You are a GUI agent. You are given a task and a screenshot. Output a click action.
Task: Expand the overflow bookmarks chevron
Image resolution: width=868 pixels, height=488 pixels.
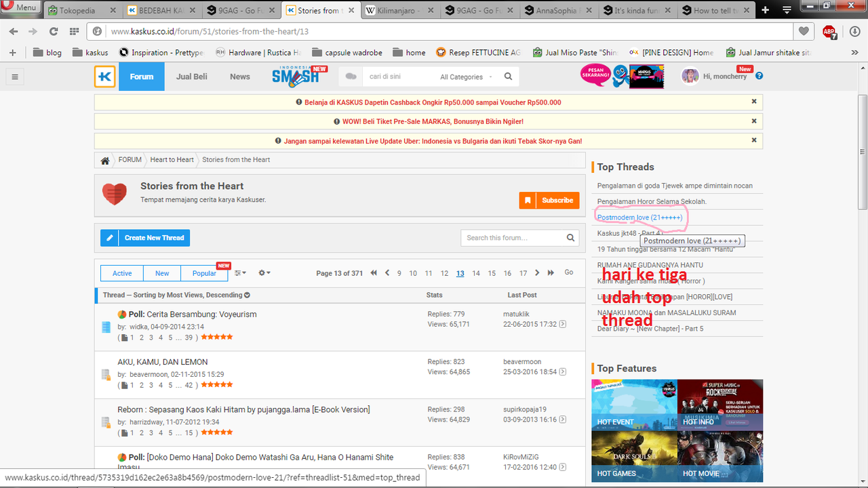tap(854, 52)
